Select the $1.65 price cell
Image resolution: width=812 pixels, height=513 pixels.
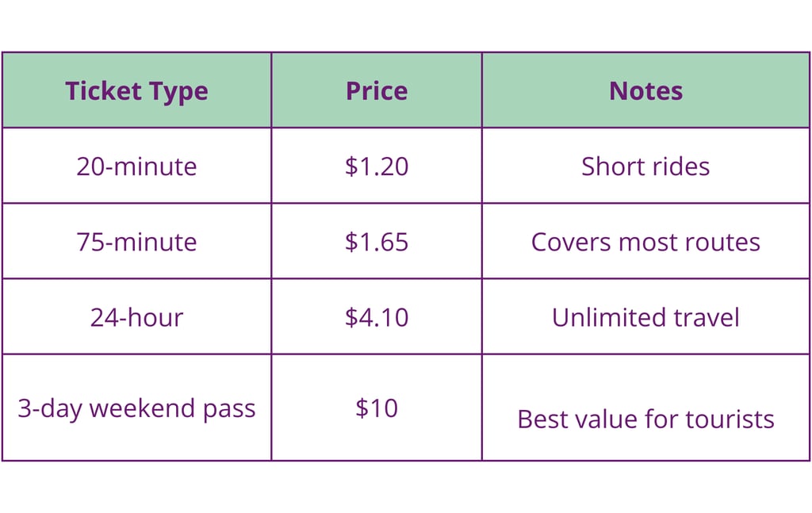pos(377,242)
